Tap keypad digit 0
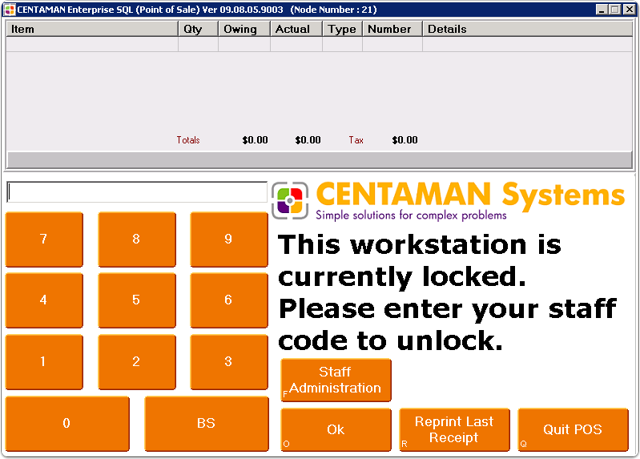Screen dimensions: 640x459 [67, 424]
